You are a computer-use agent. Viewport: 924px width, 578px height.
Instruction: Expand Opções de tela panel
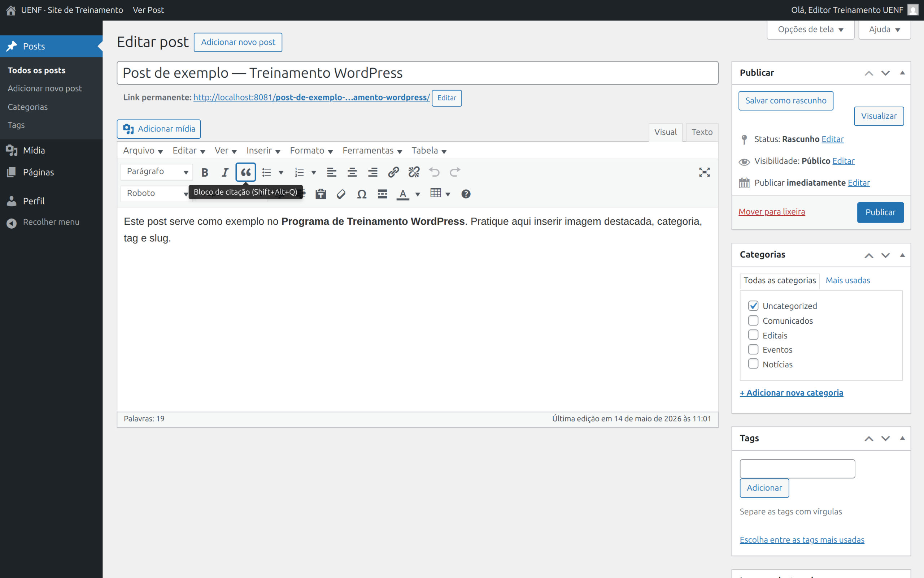[x=810, y=29]
